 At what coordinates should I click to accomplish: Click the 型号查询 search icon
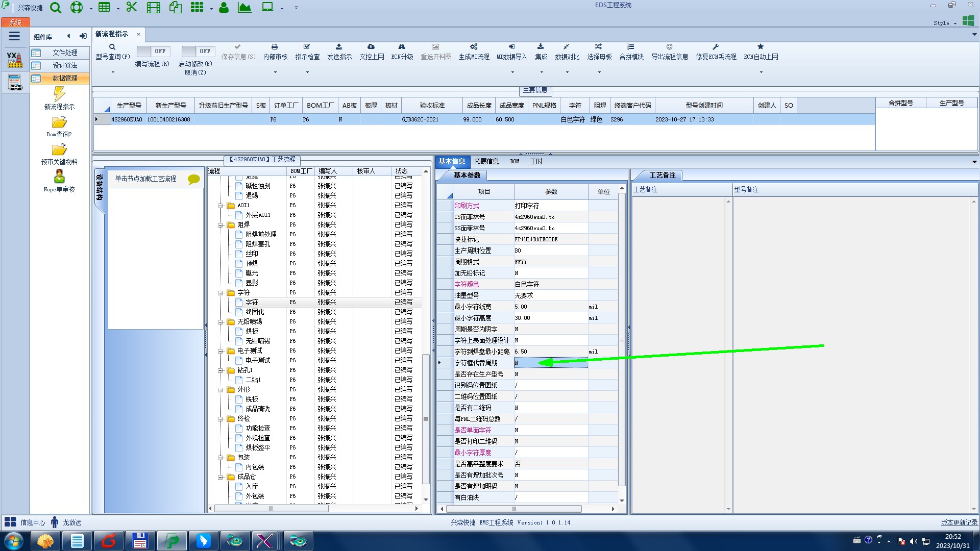point(112,47)
